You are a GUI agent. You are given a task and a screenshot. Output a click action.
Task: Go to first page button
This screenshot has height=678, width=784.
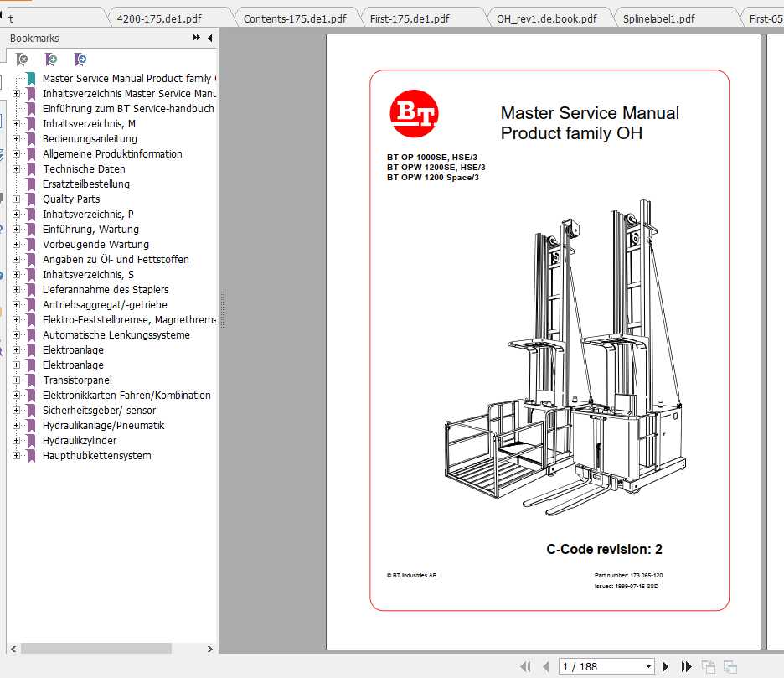525,666
